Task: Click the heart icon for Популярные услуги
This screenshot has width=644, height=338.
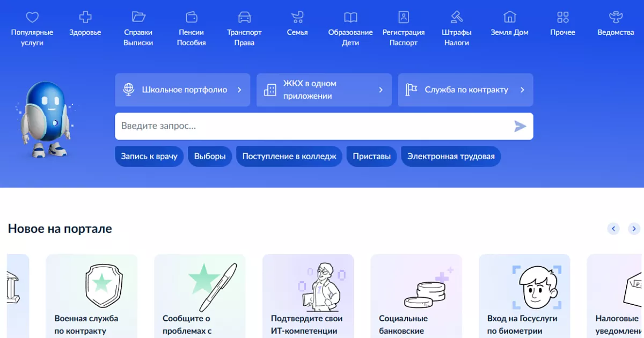Action: pos(32,17)
